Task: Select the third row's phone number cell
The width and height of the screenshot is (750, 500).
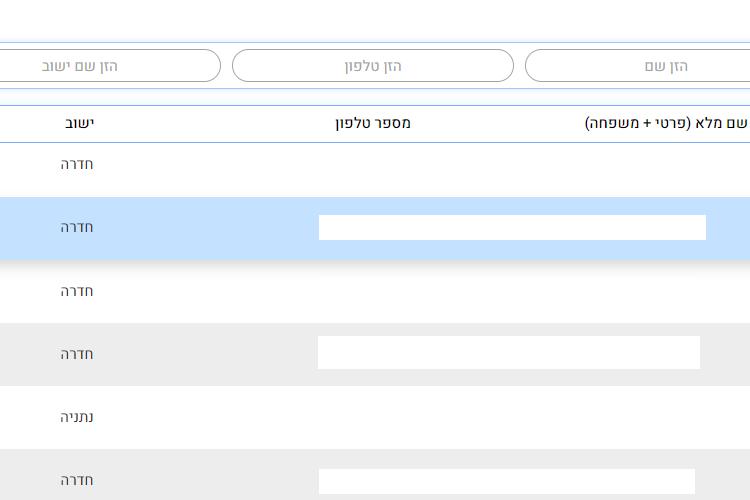Action: [x=373, y=291]
